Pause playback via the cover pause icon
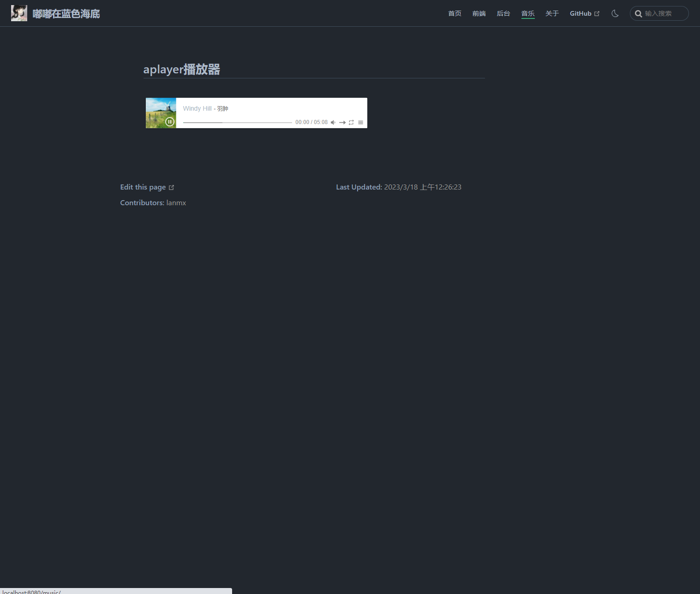 169,122
